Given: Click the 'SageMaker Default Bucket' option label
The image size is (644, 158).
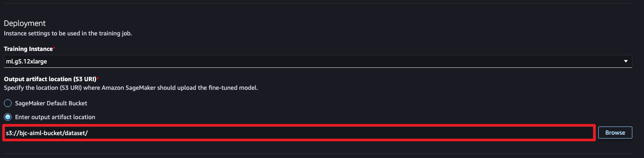Looking at the screenshot, I should 51,104.
